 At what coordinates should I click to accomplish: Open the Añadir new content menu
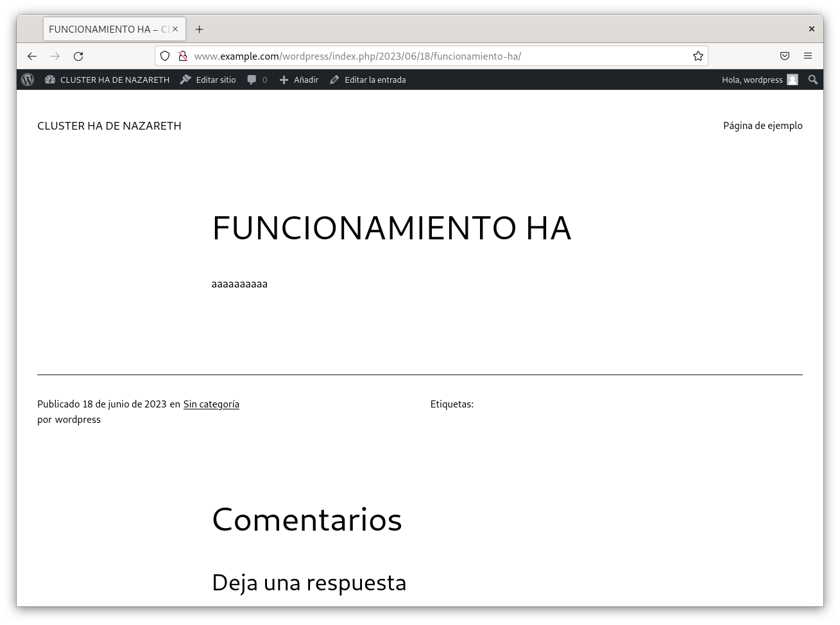pyautogui.click(x=299, y=80)
